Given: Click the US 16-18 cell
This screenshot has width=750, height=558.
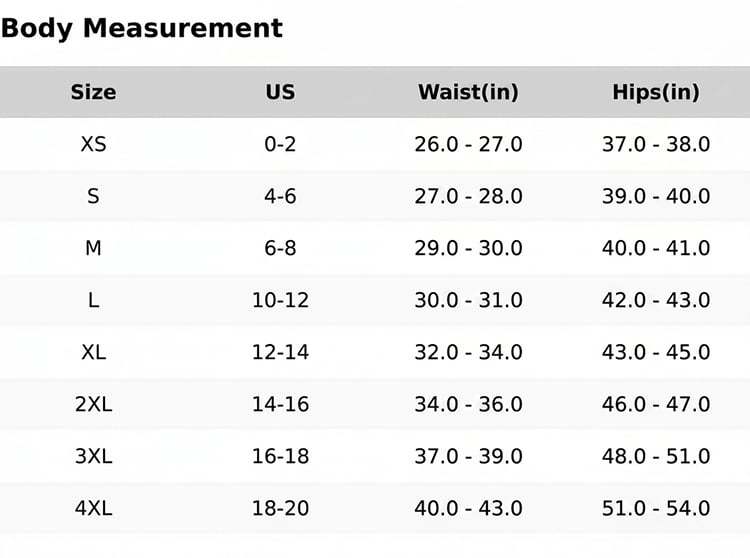Looking at the screenshot, I should [x=280, y=457].
